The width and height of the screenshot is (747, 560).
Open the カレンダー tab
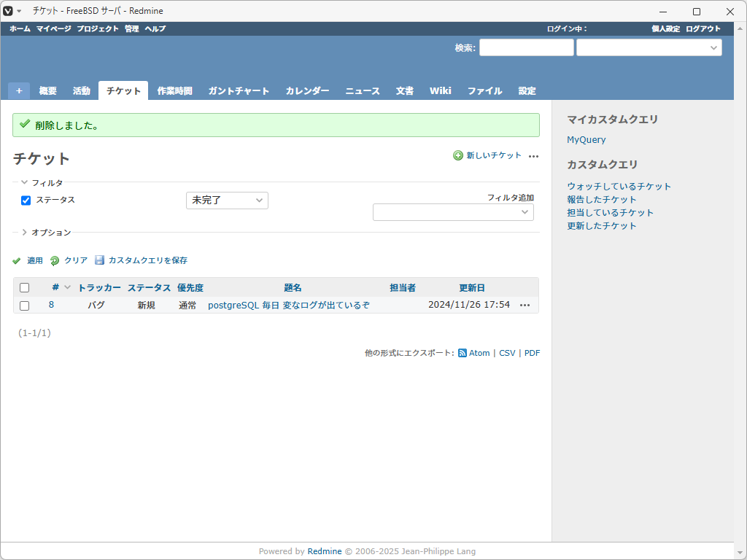click(x=307, y=90)
